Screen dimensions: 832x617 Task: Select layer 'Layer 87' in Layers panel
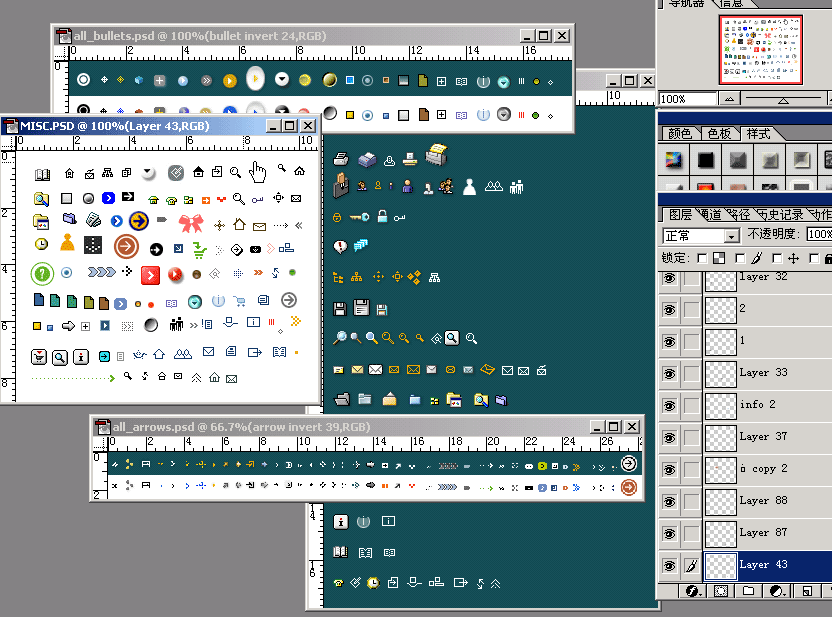pyautogui.click(x=768, y=533)
